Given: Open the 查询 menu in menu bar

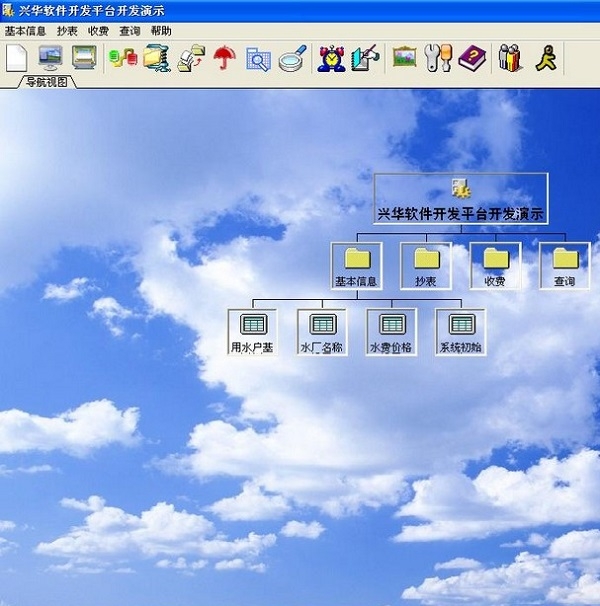Looking at the screenshot, I should click(130, 31).
